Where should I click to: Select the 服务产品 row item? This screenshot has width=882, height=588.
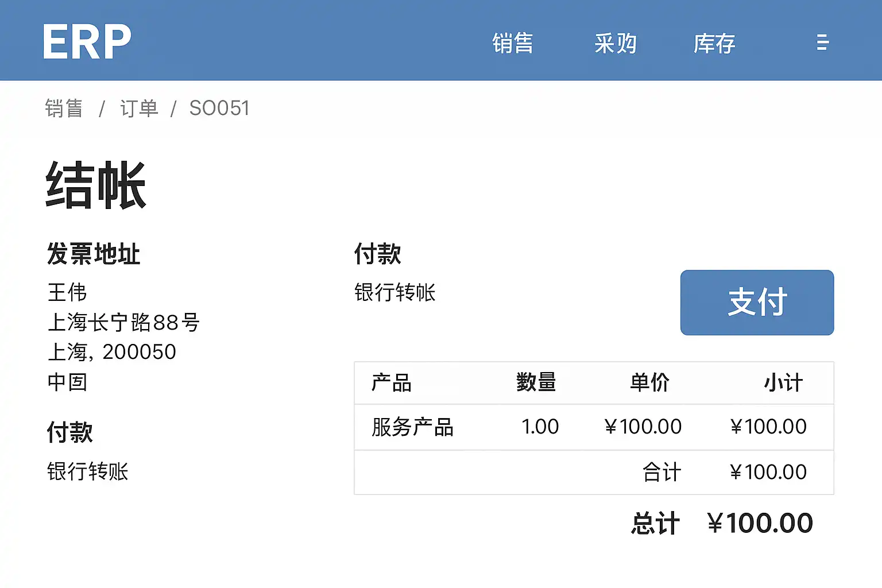pyautogui.click(x=412, y=427)
